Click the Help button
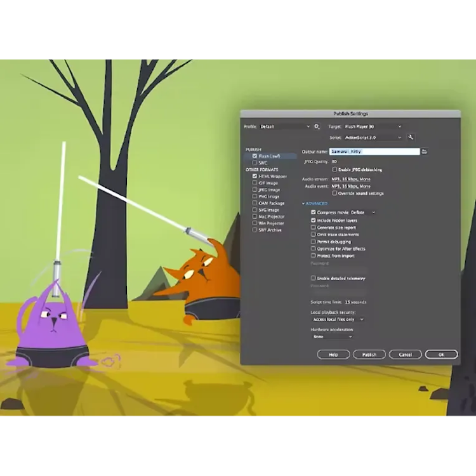This screenshot has width=476, height=476. (333, 355)
